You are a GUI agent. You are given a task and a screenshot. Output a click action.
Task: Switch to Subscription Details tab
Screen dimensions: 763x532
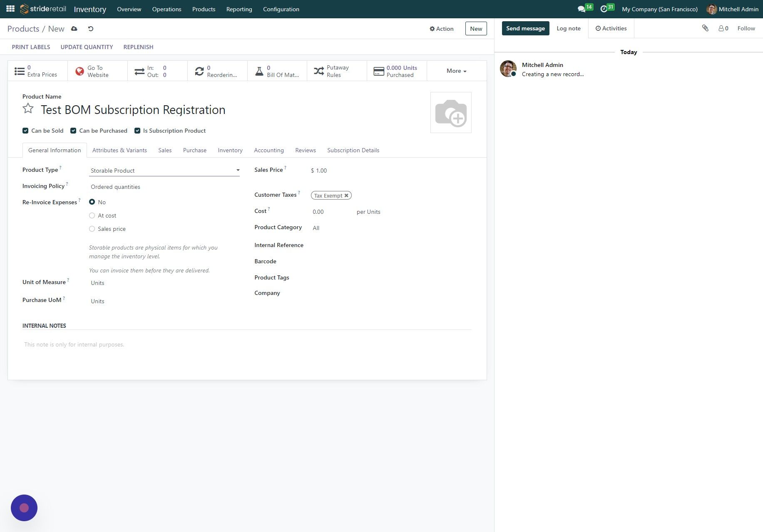[x=353, y=150]
